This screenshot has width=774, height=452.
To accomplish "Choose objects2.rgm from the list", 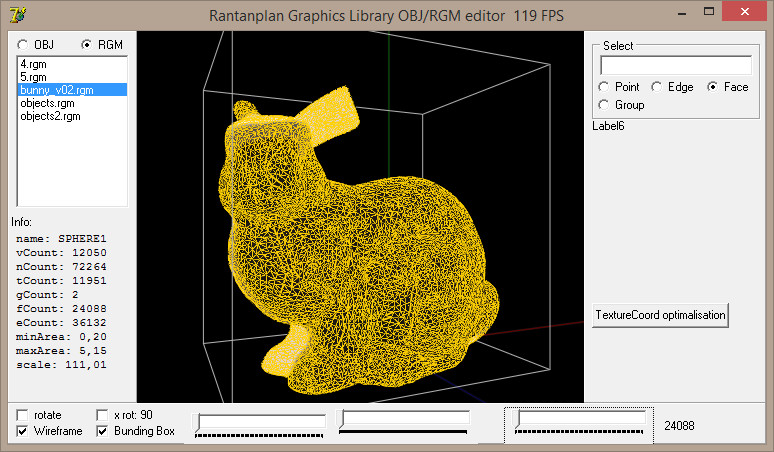I will [50, 116].
